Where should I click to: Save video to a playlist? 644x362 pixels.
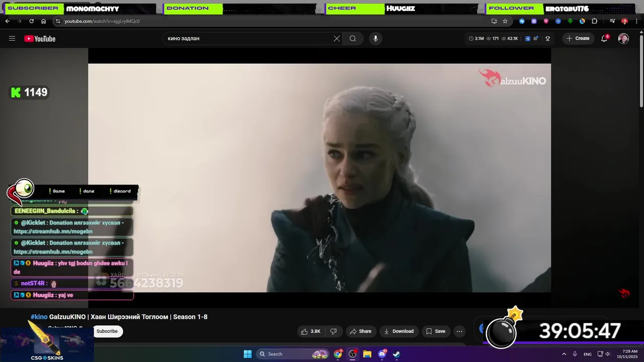pos(436,331)
